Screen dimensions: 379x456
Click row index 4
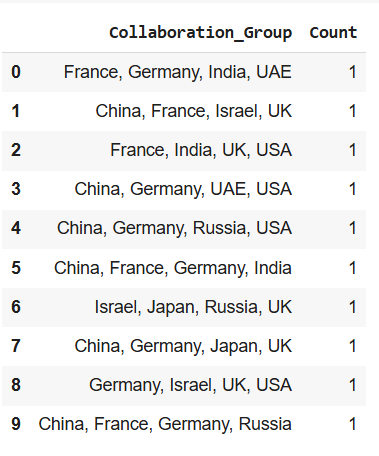(x=16, y=228)
